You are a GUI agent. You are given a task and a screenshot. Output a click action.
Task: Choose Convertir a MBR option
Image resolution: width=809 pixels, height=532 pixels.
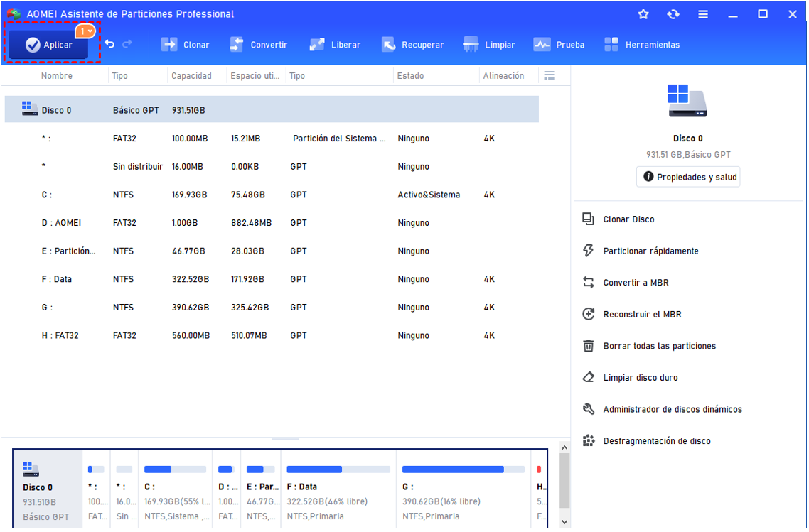click(x=636, y=283)
